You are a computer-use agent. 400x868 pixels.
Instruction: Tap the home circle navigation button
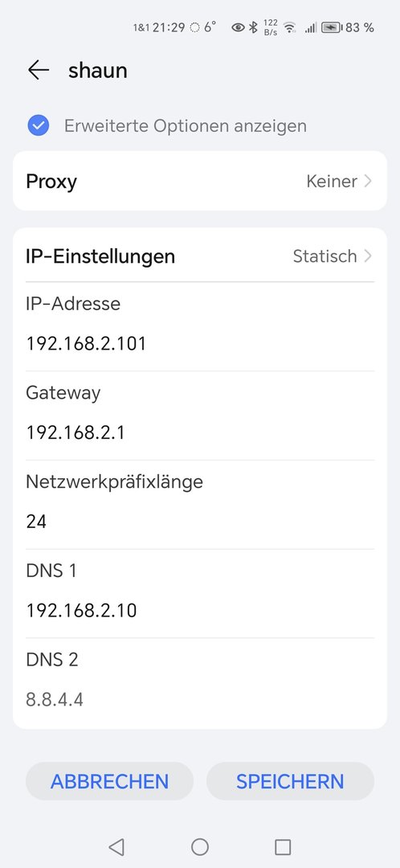200,847
